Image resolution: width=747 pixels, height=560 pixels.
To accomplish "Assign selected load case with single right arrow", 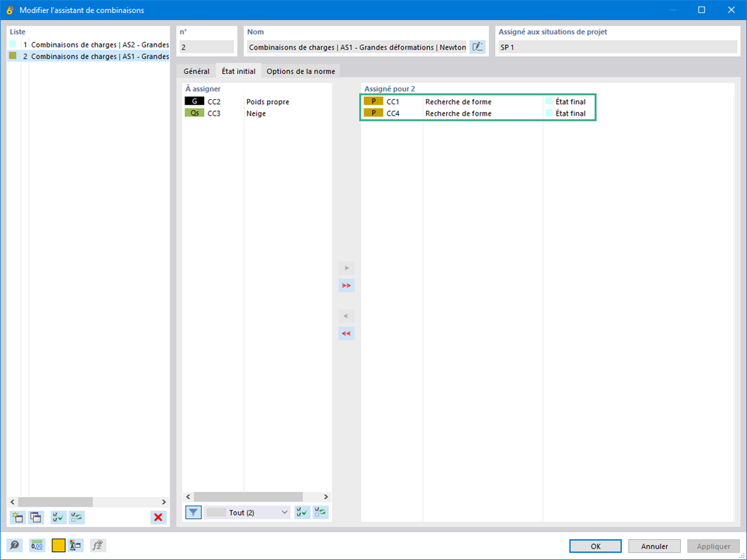I will click(x=346, y=268).
